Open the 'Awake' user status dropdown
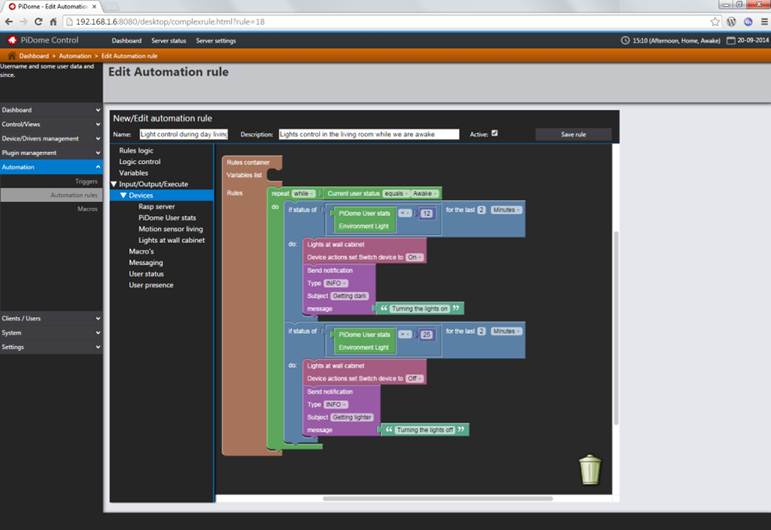The image size is (771, 530). 424,193
